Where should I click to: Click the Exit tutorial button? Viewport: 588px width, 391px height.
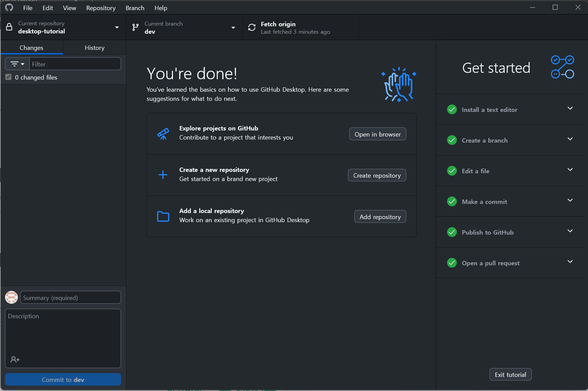[x=510, y=374]
